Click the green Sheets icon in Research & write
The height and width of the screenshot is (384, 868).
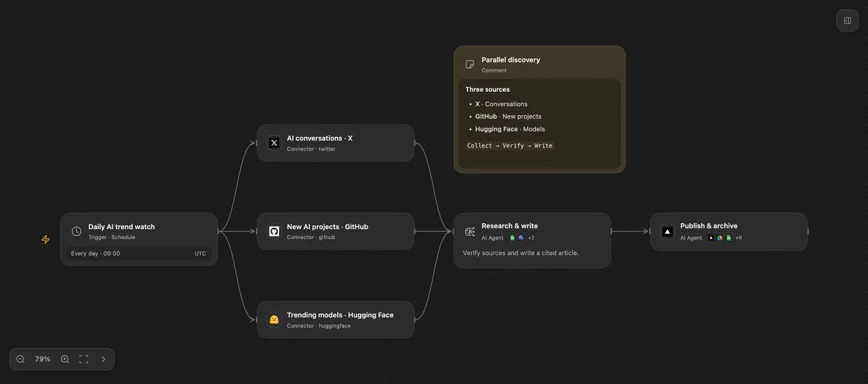[512, 238]
